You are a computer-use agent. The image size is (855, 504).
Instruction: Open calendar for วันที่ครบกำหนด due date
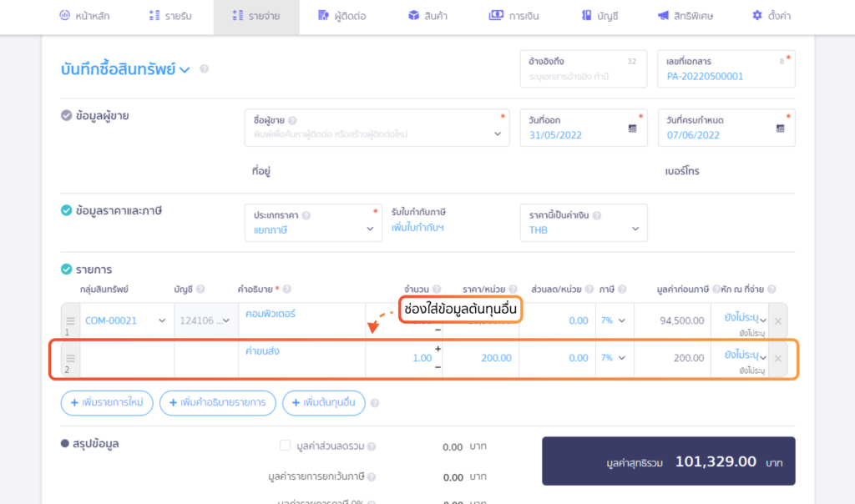coord(781,129)
